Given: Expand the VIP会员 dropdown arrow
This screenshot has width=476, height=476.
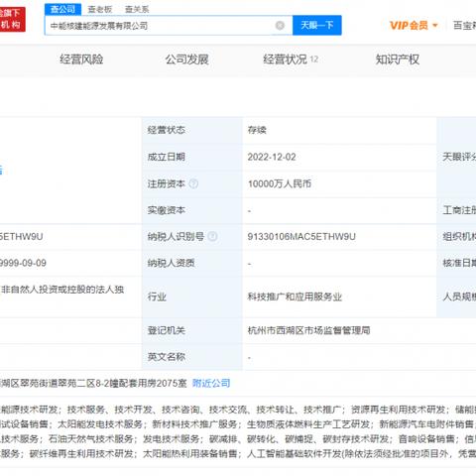Looking at the screenshot, I should (x=435, y=26).
